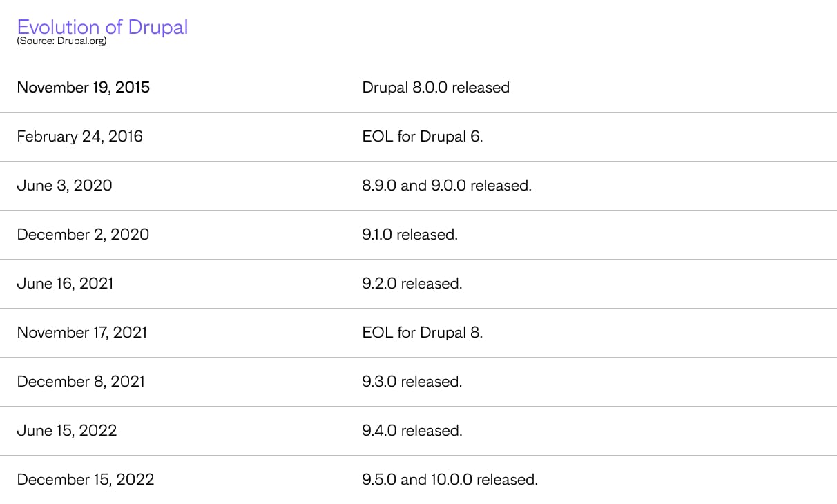The image size is (837, 504).
Task: Click 'EOL for Drupal 6.' entry
Action: (423, 137)
